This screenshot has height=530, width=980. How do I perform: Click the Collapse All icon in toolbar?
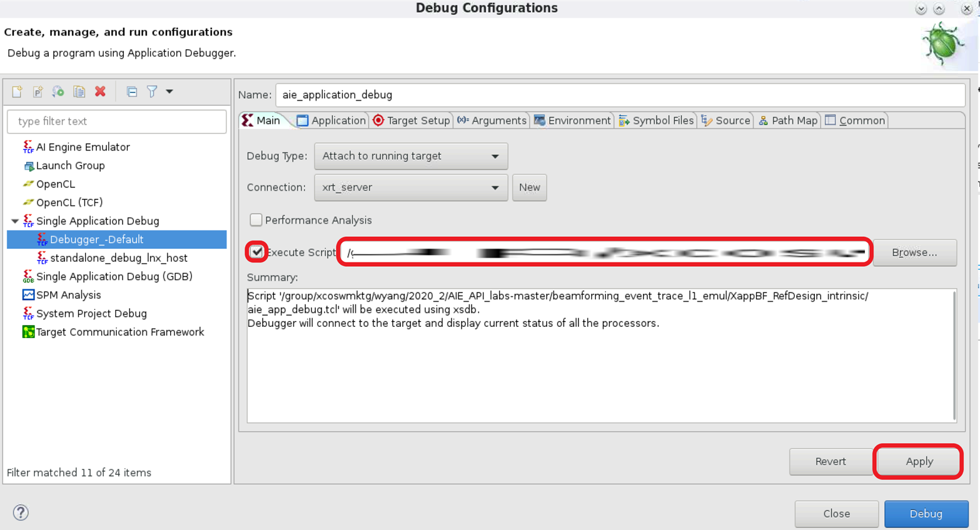[131, 92]
